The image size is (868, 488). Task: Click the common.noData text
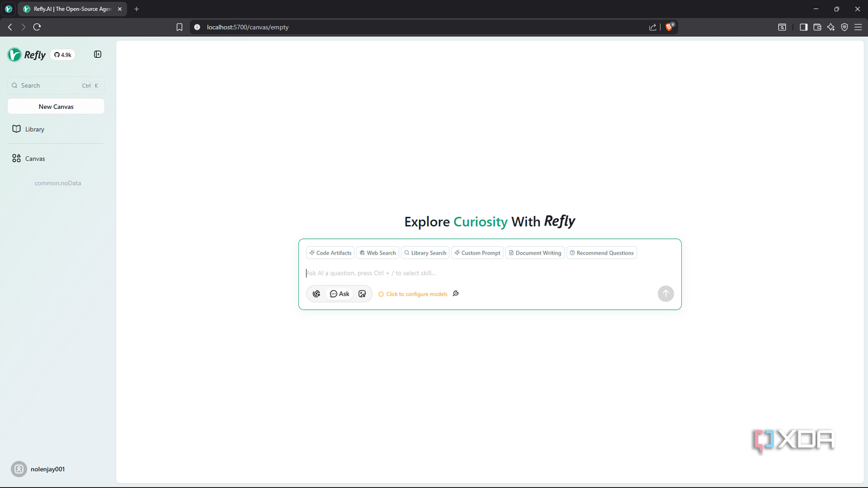click(58, 183)
